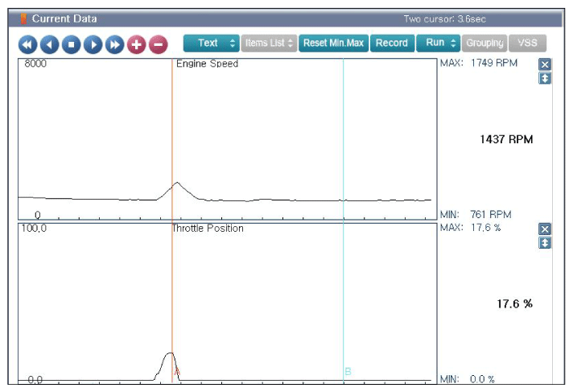Select cursor B marker on throttle graph
The width and height of the screenshot is (573, 392).
pyautogui.click(x=348, y=372)
